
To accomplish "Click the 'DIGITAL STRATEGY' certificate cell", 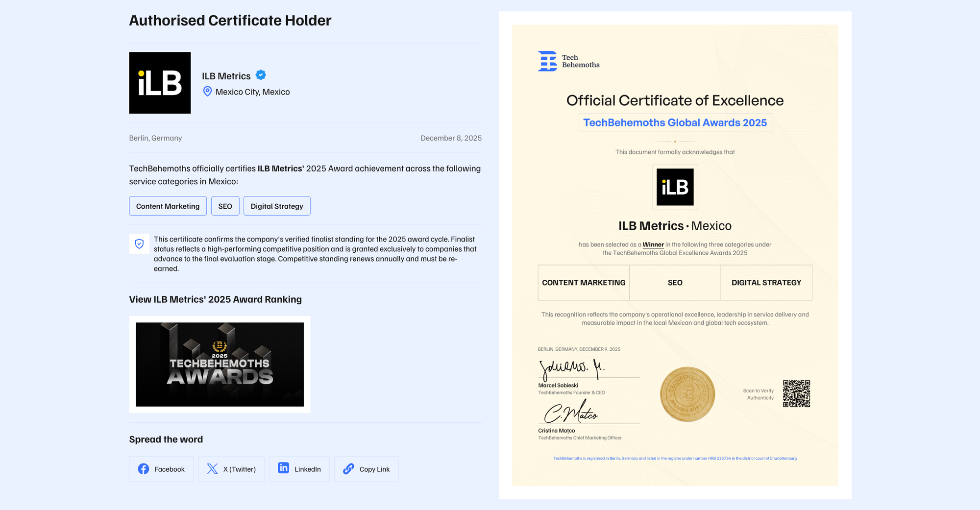I will click(x=766, y=283).
